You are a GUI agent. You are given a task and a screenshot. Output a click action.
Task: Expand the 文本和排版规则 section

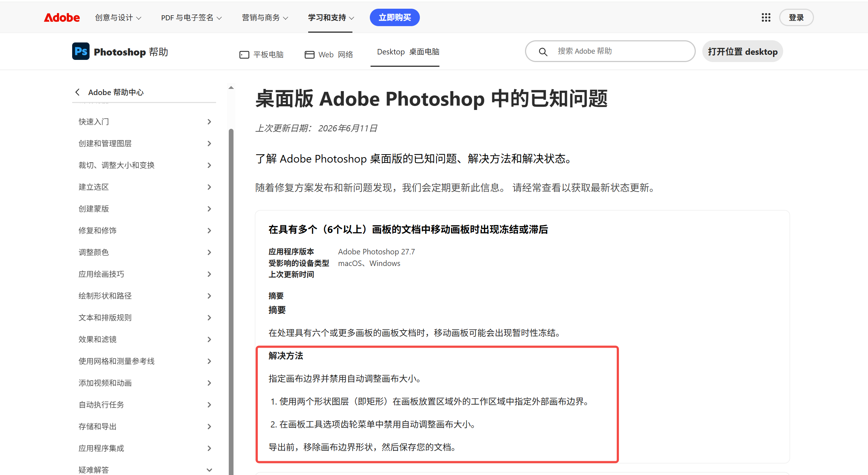click(144, 318)
